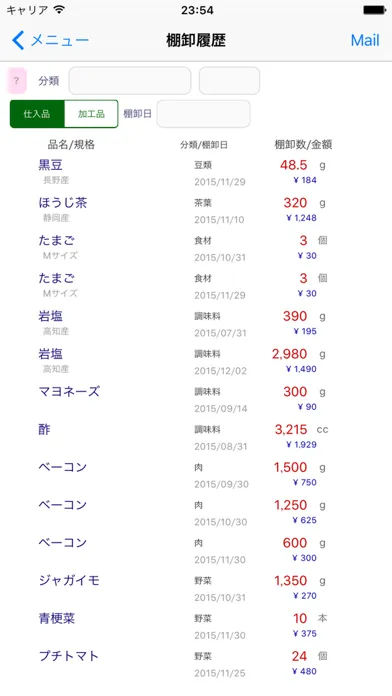Image resolution: width=392 pixels, height=696 pixels.
Task: Open the 棚卸日 date picker field
Action: coord(203,114)
